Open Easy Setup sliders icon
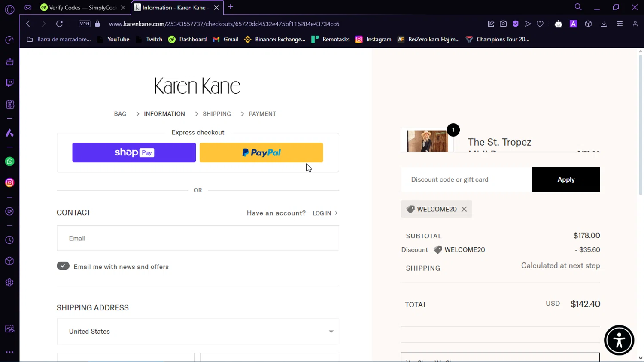The width and height of the screenshot is (644, 362). pyautogui.click(x=620, y=24)
